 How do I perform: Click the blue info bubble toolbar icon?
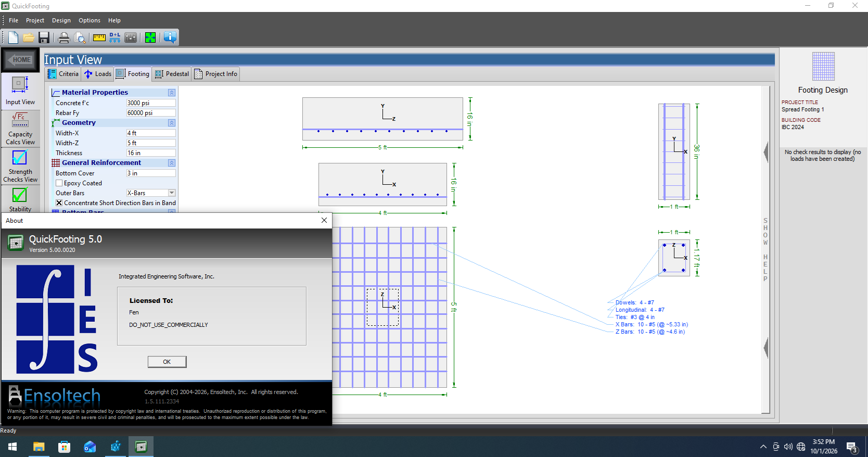coord(170,37)
